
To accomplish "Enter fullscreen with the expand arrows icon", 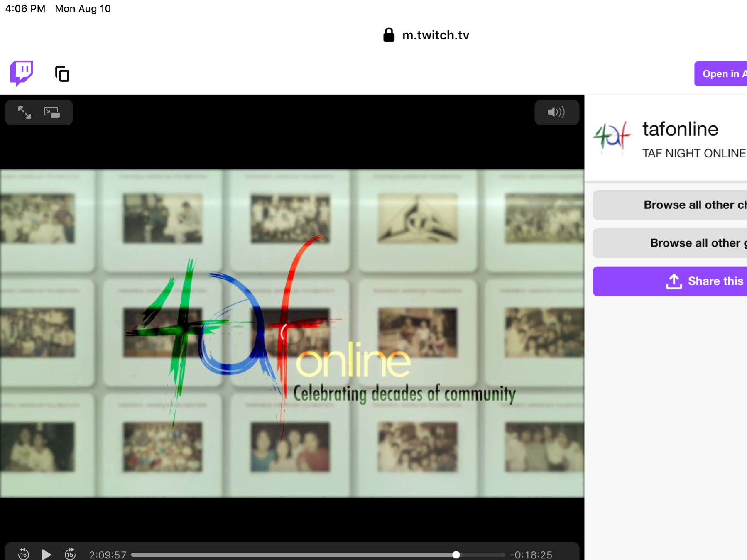I will [24, 112].
